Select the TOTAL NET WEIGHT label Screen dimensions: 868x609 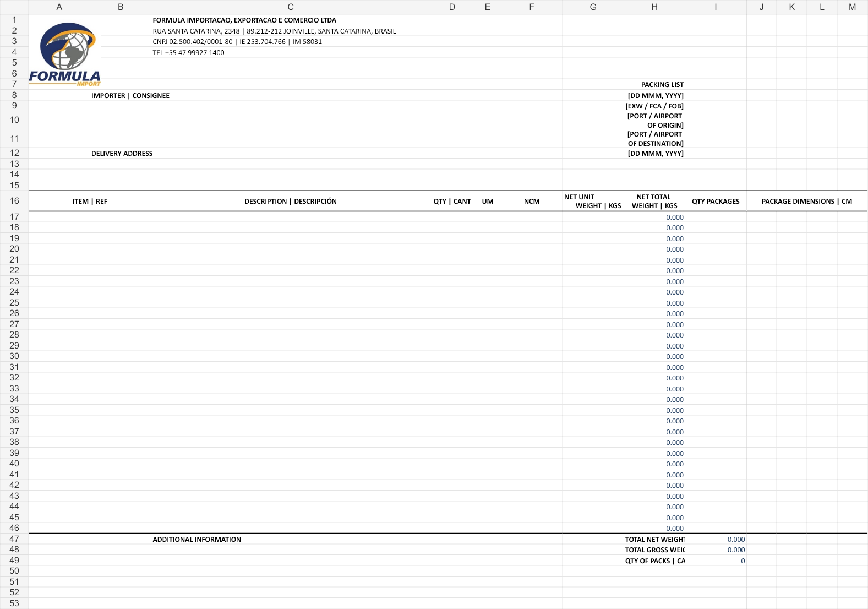coord(655,540)
